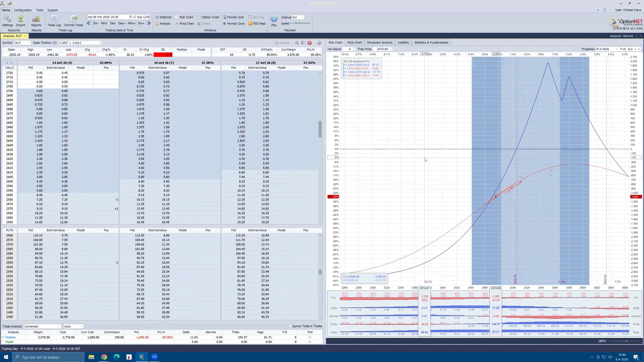Image resolution: width=644 pixels, height=362 pixels.
Task: Step back 5 minutes with 5m-
Action: point(96,23)
